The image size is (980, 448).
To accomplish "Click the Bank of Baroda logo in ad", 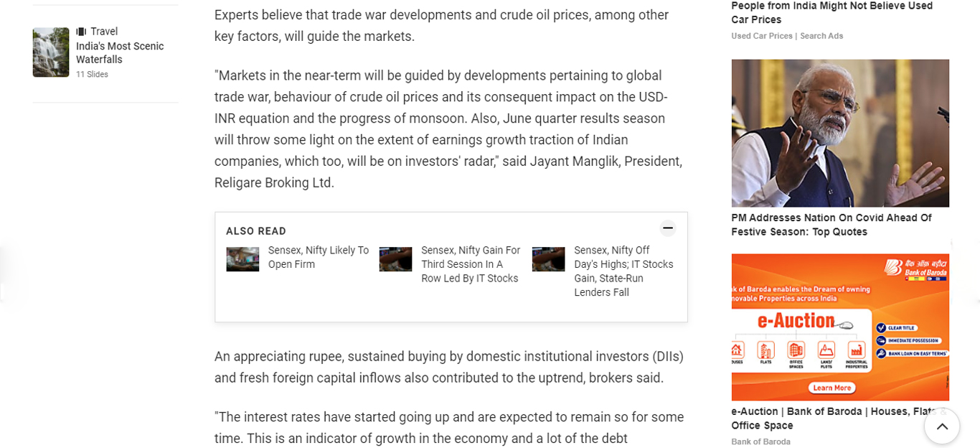I will 916,269.
